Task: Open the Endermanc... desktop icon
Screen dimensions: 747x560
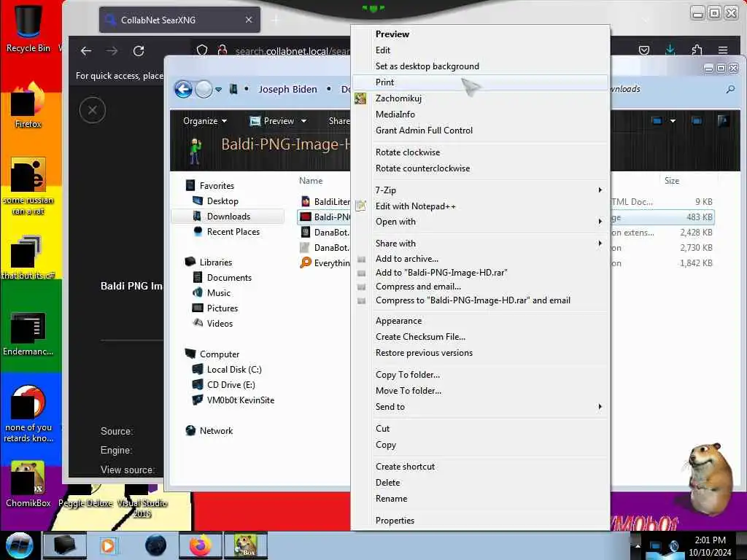Action: [x=28, y=333]
